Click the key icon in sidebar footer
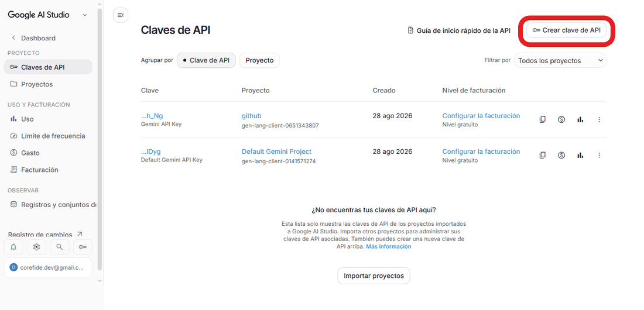 (83, 247)
